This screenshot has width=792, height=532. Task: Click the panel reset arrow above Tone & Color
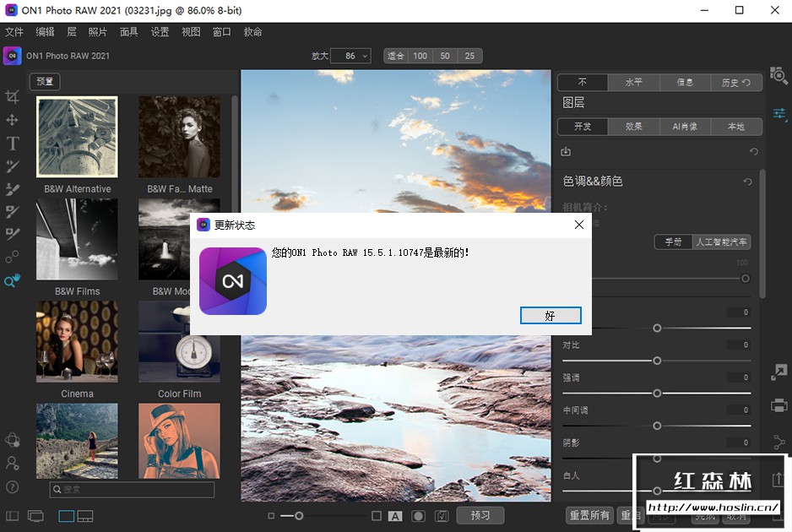(x=754, y=151)
